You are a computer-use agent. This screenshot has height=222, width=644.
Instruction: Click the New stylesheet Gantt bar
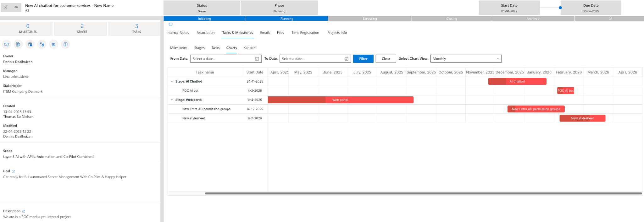pos(582,118)
